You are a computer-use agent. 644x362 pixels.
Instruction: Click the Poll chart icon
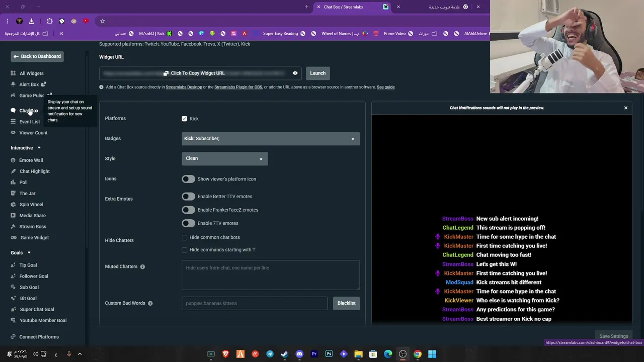(13, 182)
